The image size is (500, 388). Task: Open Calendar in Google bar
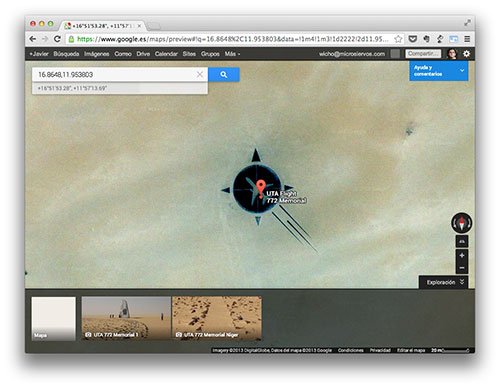[166, 54]
